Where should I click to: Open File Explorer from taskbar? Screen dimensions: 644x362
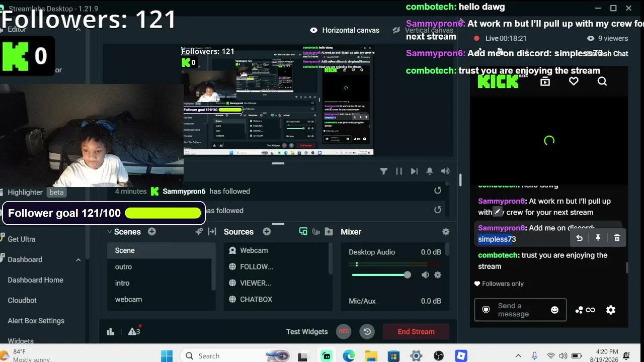coord(371,356)
